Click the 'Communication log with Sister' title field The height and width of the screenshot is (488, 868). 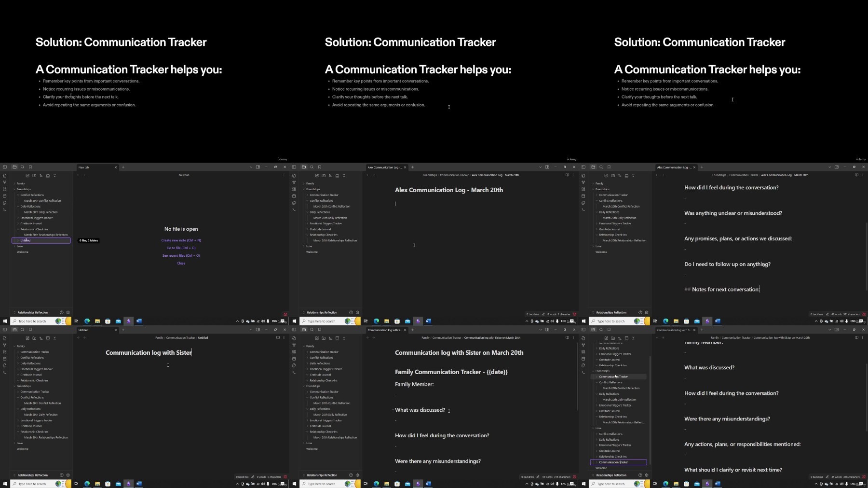point(149,353)
